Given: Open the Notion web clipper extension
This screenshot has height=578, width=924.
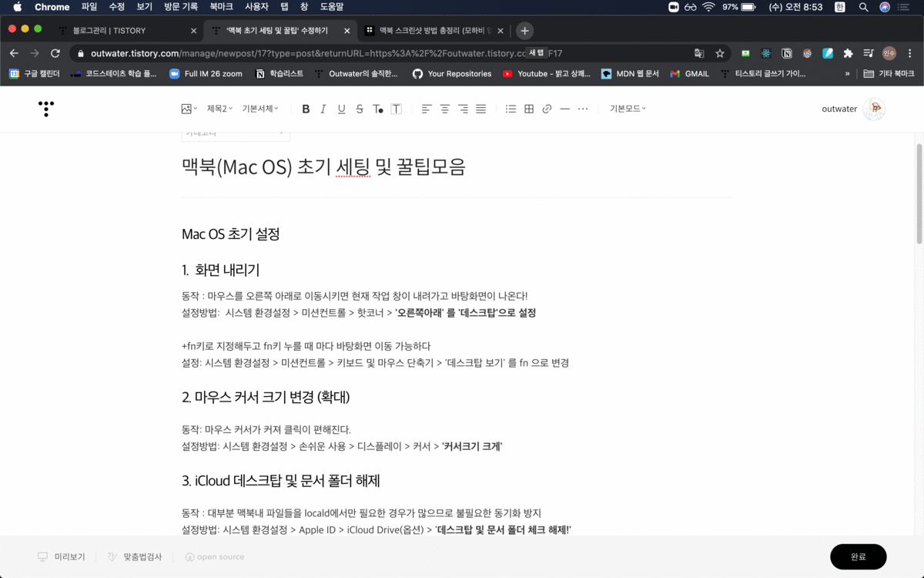Looking at the screenshot, I should 787,53.
